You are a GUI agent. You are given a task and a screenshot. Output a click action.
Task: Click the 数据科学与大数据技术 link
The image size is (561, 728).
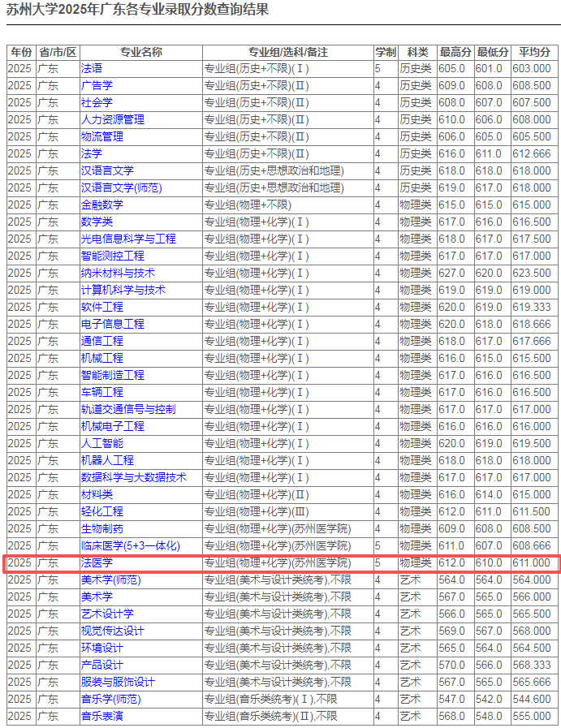coord(133,477)
